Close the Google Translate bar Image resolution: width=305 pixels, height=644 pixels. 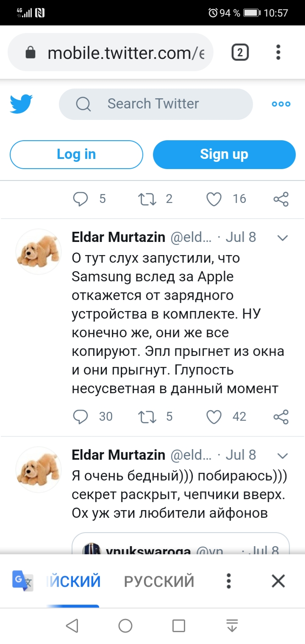click(278, 581)
